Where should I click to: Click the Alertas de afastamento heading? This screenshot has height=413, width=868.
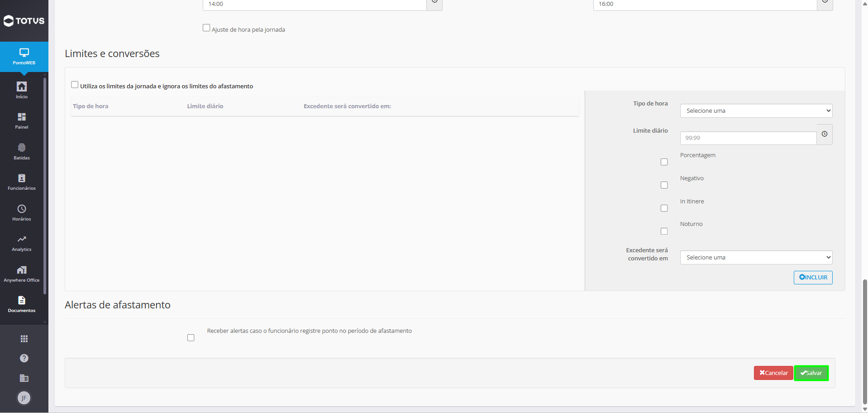118,305
